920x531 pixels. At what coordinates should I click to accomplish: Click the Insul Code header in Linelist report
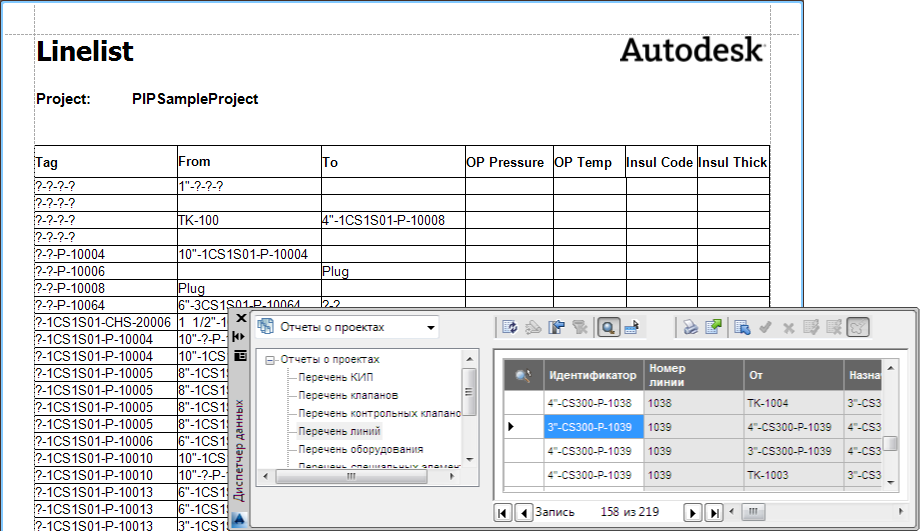[659, 163]
